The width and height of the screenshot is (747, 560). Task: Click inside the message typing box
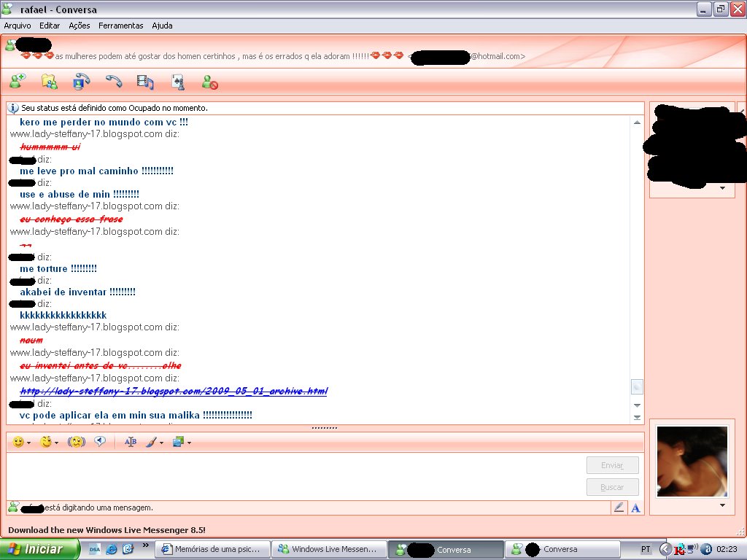tap(295, 476)
